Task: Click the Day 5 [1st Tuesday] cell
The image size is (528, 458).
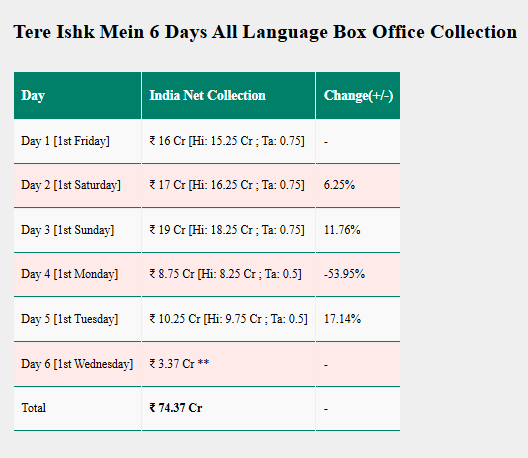Action: tap(77, 319)
